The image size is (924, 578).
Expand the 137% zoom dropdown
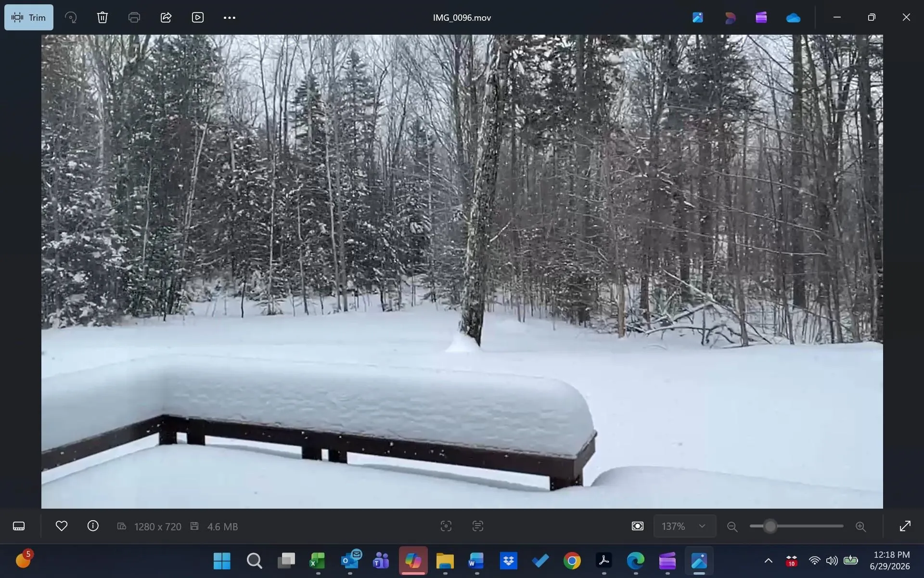coord(684,526)
